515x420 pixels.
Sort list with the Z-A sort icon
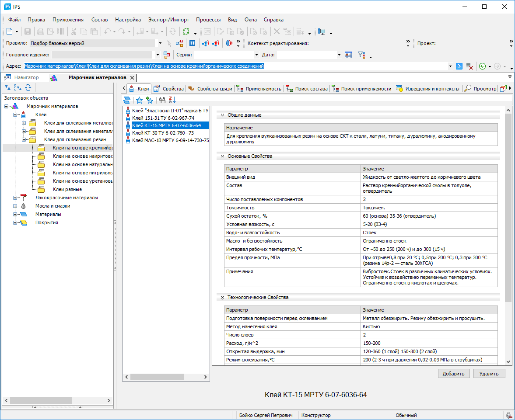[x=172, y=100]
